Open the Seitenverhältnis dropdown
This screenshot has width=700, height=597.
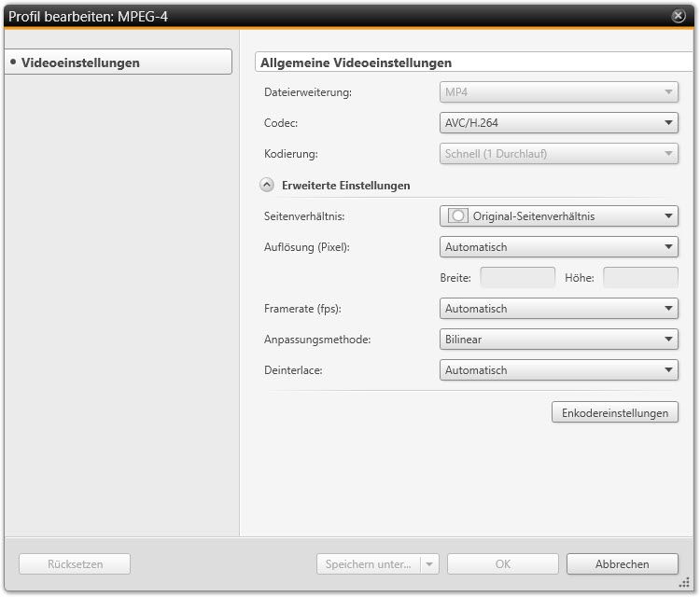pos(558,216)
